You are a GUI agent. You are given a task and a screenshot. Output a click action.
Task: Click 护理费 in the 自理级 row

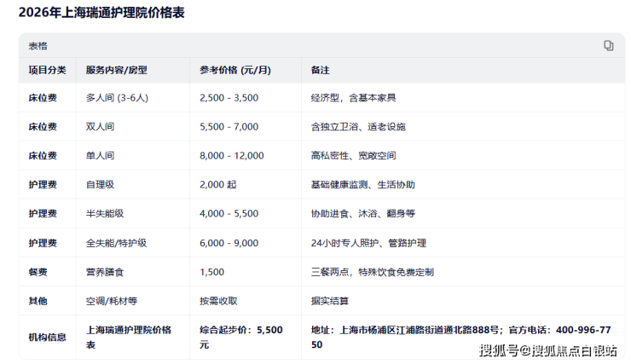[x=43, y=185]
